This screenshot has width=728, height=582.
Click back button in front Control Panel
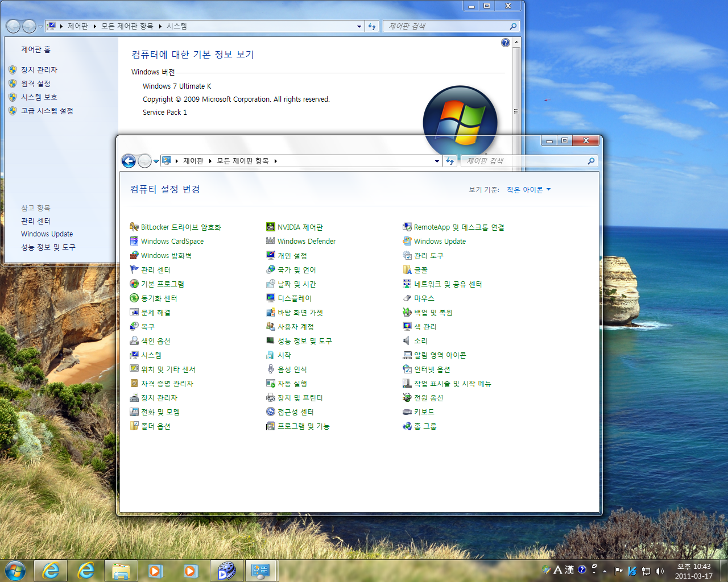click(x=129, y=161)
